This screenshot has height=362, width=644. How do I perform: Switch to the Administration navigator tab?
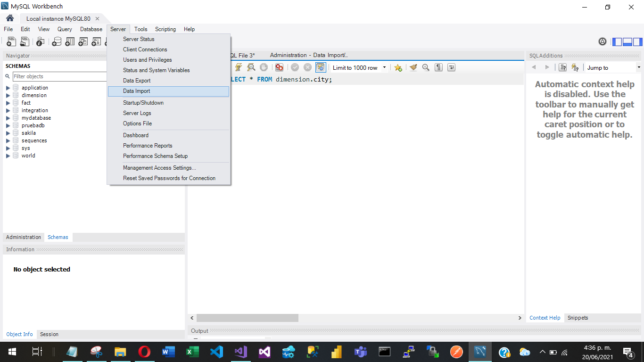click(24, 237)
